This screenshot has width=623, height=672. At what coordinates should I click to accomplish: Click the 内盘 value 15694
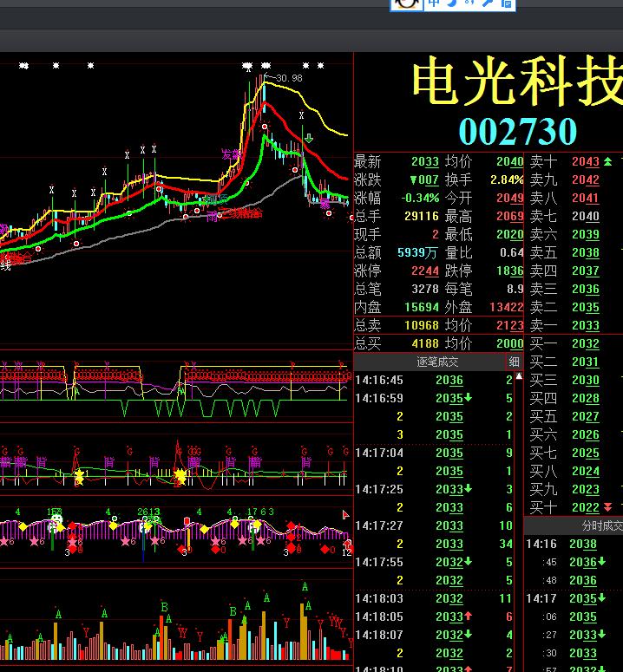coord(422,307)
